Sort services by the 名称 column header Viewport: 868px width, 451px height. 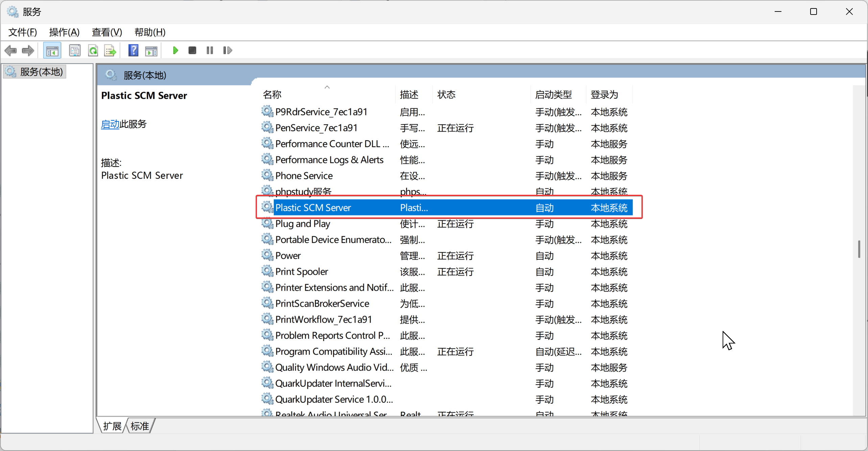[273, 95]
